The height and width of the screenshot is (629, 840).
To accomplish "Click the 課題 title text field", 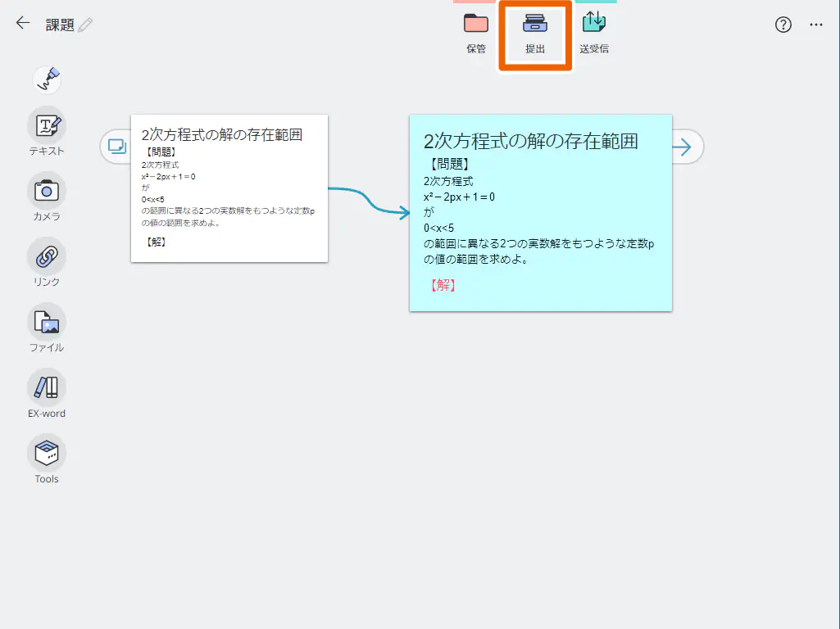I will (57, 25).
